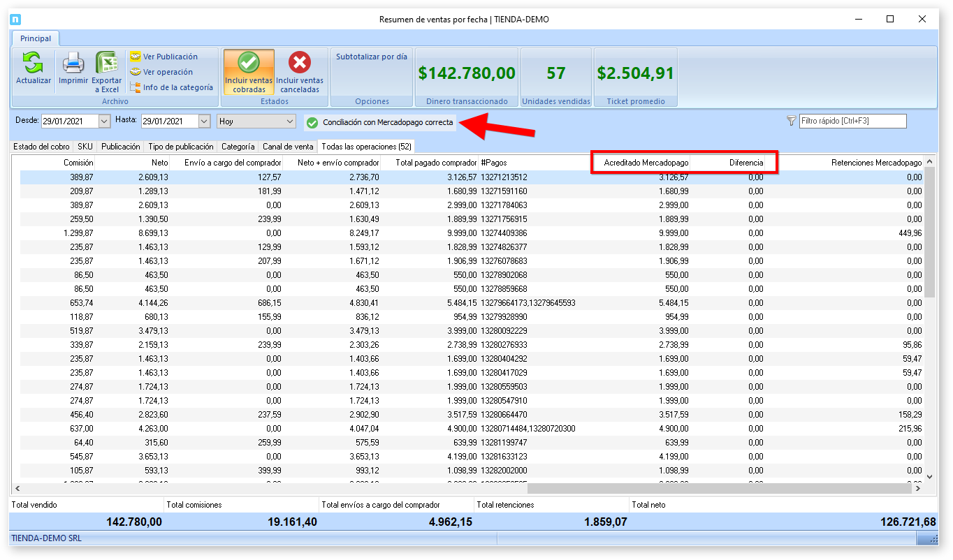
Task: Click the Imprimir printer icon
Action: 73,64
